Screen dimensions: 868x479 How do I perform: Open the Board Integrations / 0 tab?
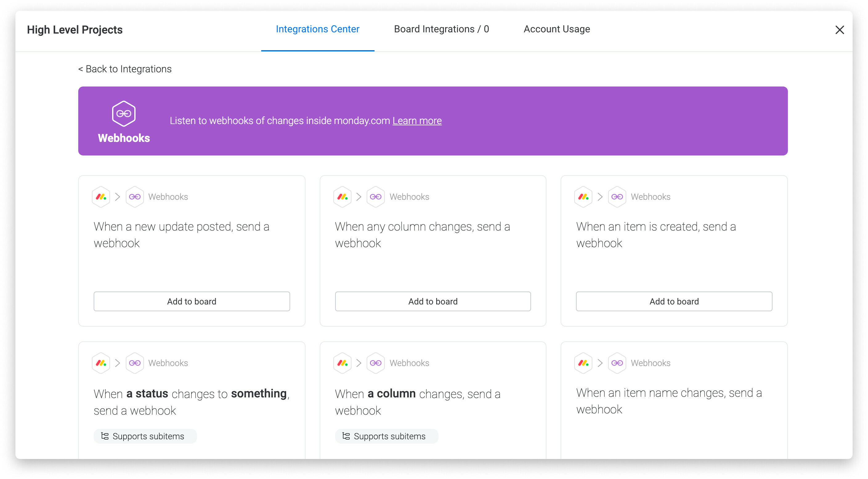[441, 29]
